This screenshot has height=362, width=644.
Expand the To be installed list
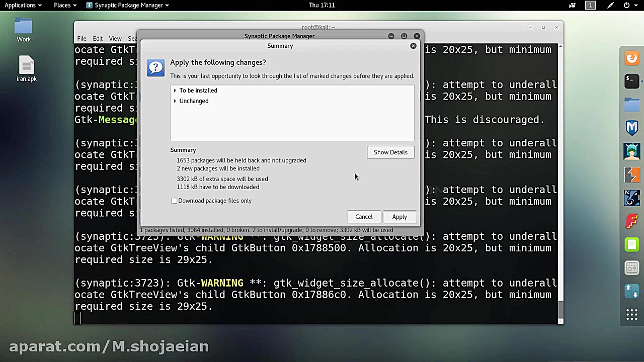click(x=175, y=90)
